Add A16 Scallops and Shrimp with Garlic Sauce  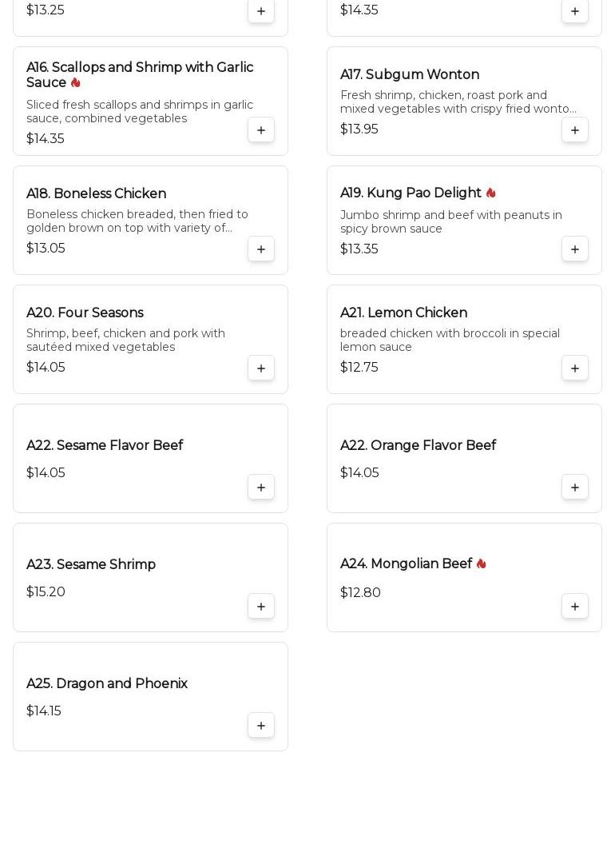coord(261,130)
